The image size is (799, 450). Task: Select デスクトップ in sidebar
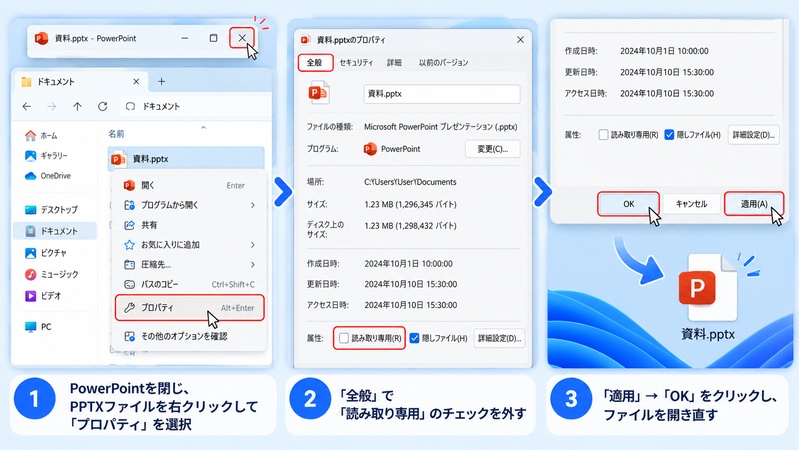pyautogui.click(x=51, y=209)
